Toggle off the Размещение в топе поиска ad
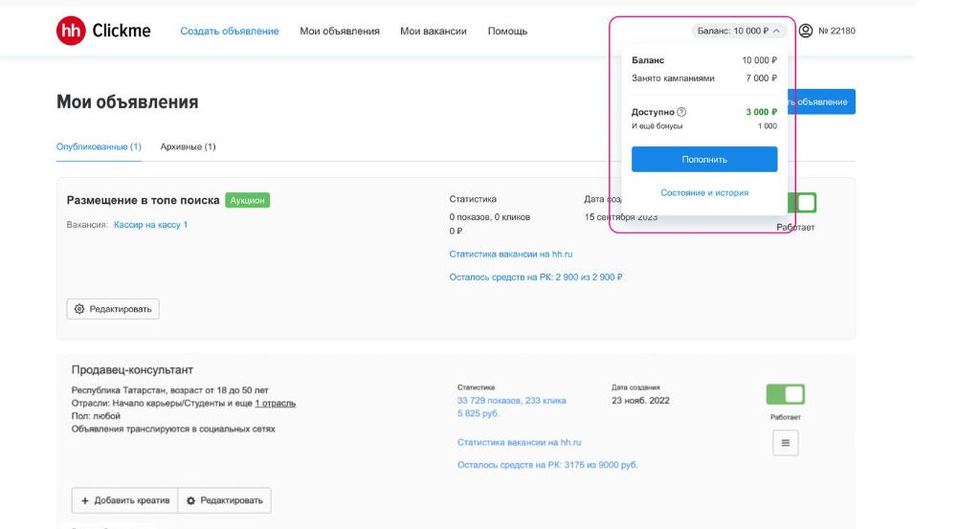Viewport: 980px width, 529px height. 802,203
